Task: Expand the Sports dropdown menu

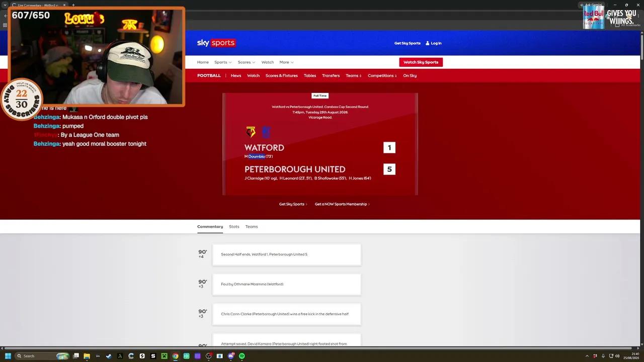Action: tap(223, 62)
